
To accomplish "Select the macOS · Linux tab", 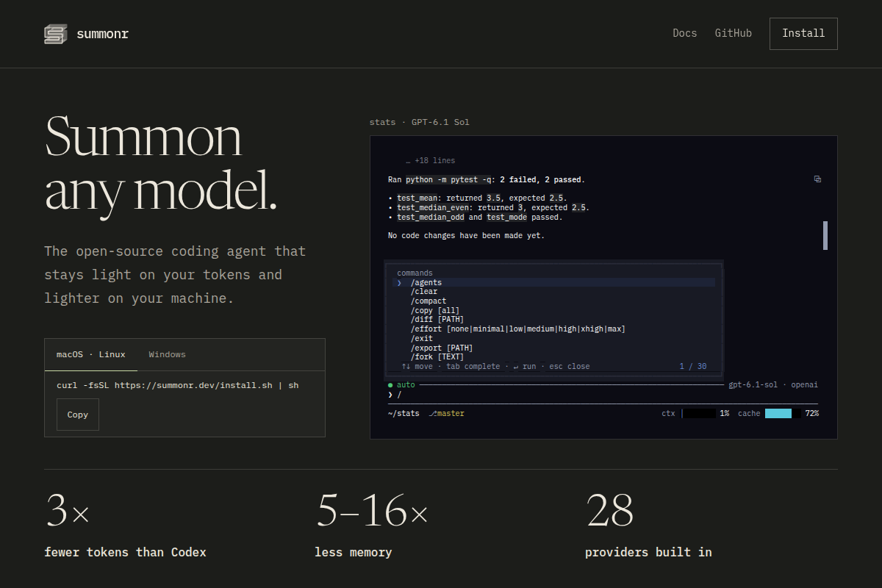I will (x=91, y=355).
